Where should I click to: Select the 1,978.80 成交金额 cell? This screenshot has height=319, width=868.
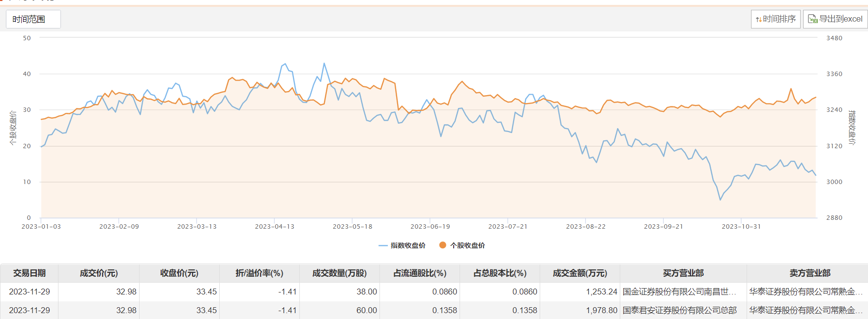pos(580,310)
